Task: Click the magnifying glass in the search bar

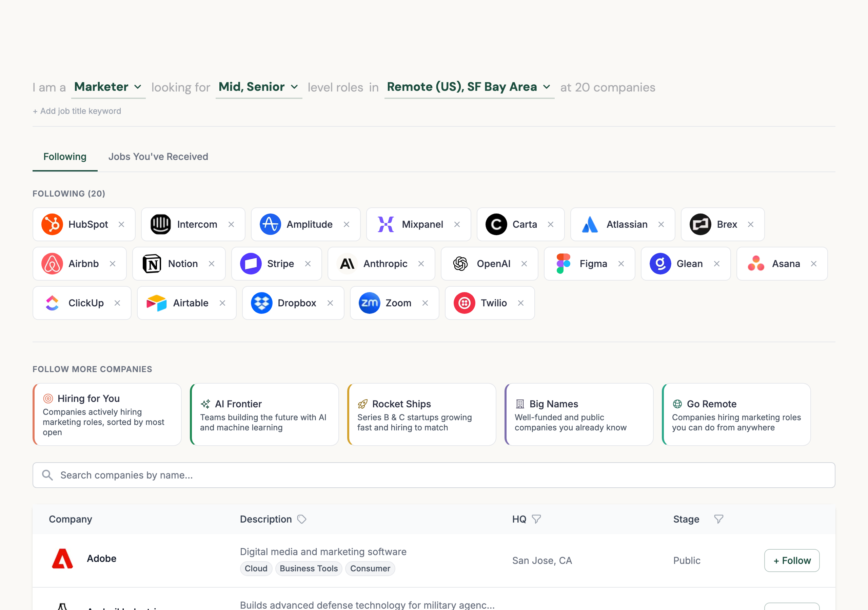Action: [47, 475]
